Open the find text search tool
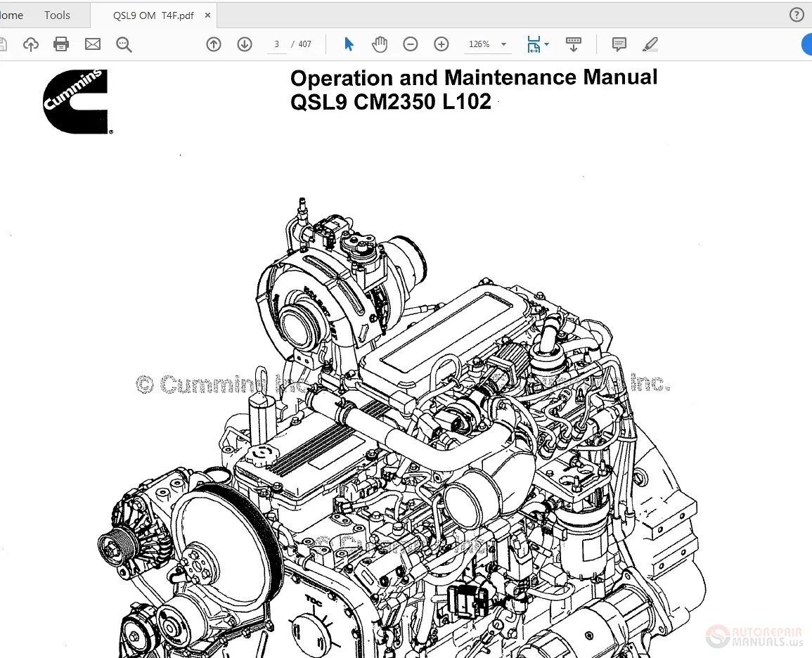Screen dimensions: 812x658 point(124,44)
